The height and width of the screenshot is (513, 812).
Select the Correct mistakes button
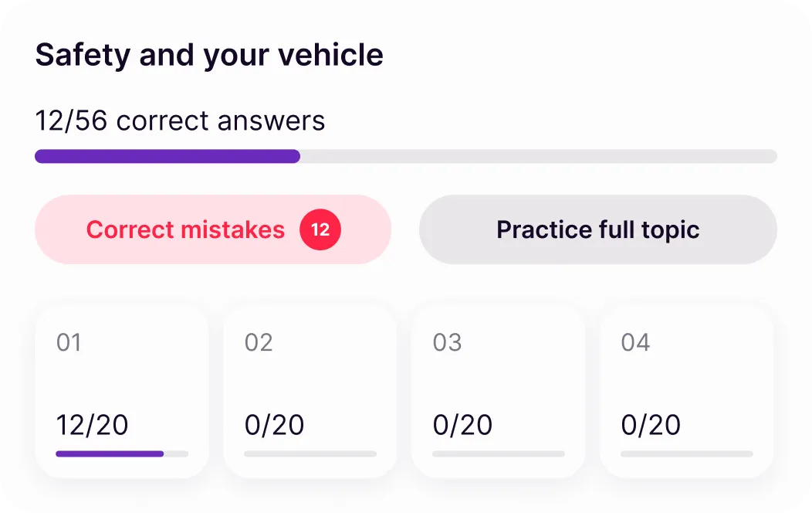click(x=185, y=229)
